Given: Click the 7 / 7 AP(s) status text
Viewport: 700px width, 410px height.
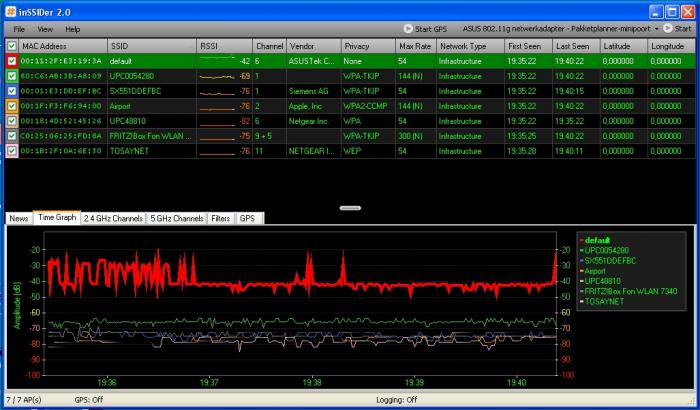Looking at the screenshot, I should 24,400.
